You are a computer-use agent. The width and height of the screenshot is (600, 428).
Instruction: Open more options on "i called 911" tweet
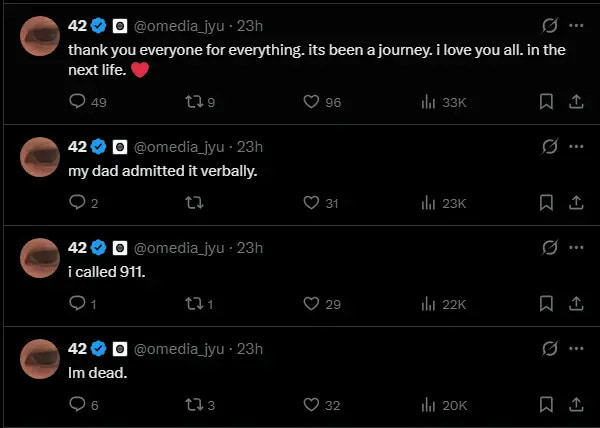pos(576,248)
